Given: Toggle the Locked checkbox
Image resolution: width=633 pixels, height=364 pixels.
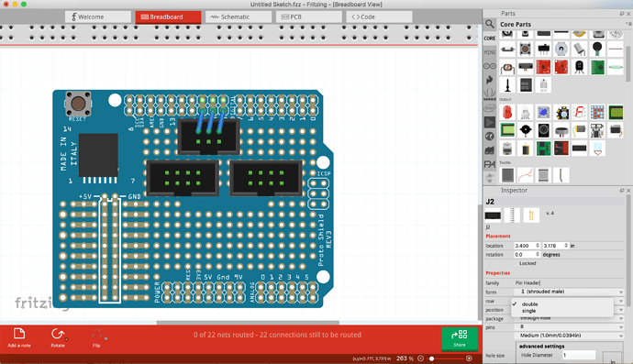Looking at the screenshot, I should point(516,263).
